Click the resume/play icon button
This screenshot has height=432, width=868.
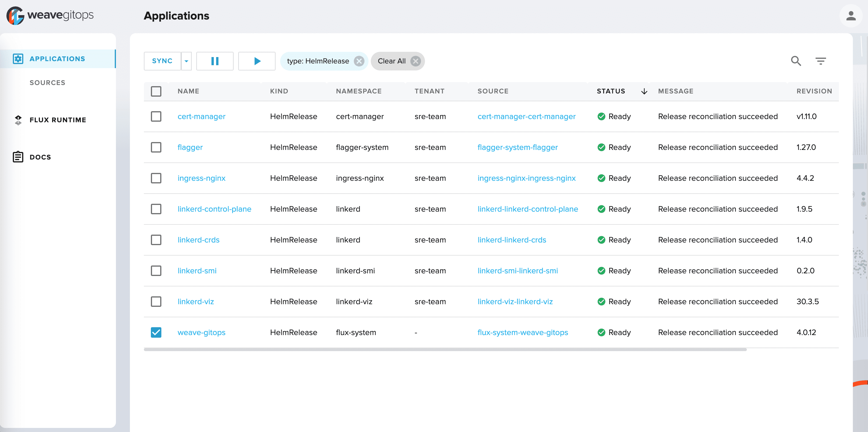(256, 61)
